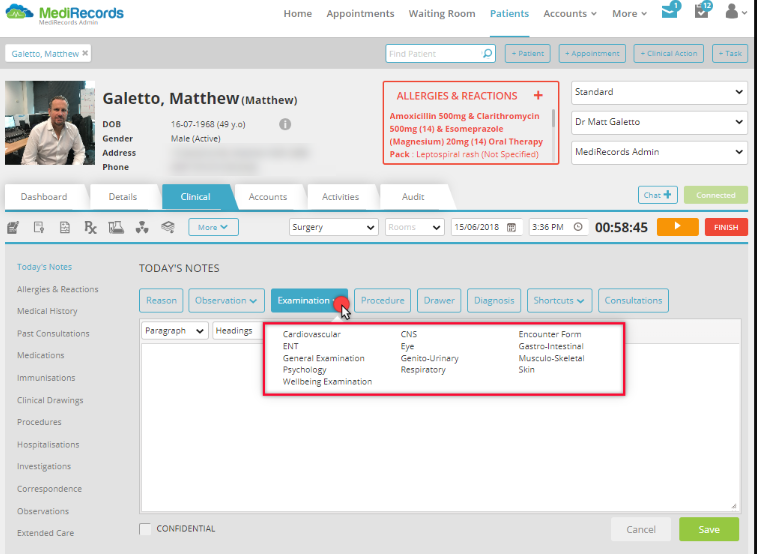Image resolution: width=757 pixels, height=554 pixels.
Task: Switch to the Details tab
Action: pos(123,196)
